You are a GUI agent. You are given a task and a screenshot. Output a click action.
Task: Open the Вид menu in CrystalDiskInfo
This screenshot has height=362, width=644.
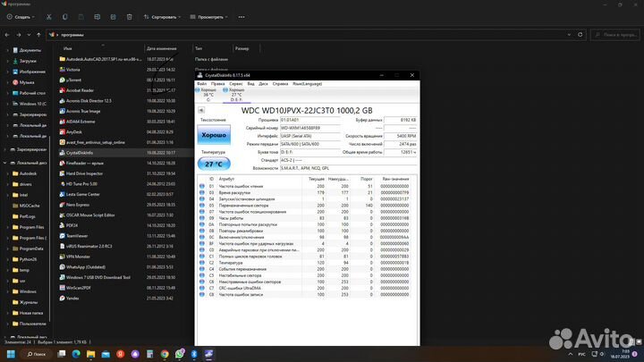pos(251,84)
